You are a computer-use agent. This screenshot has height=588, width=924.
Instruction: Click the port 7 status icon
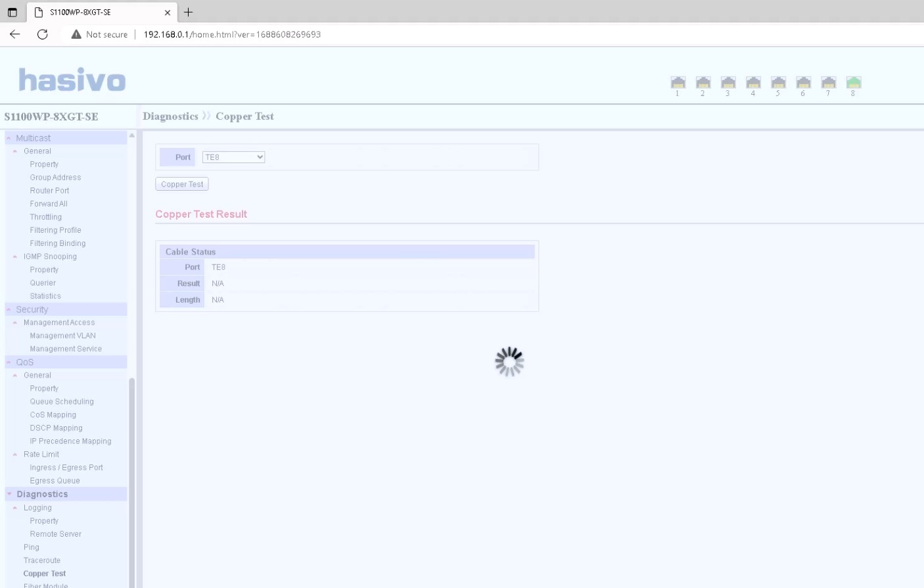coord(829,82)
